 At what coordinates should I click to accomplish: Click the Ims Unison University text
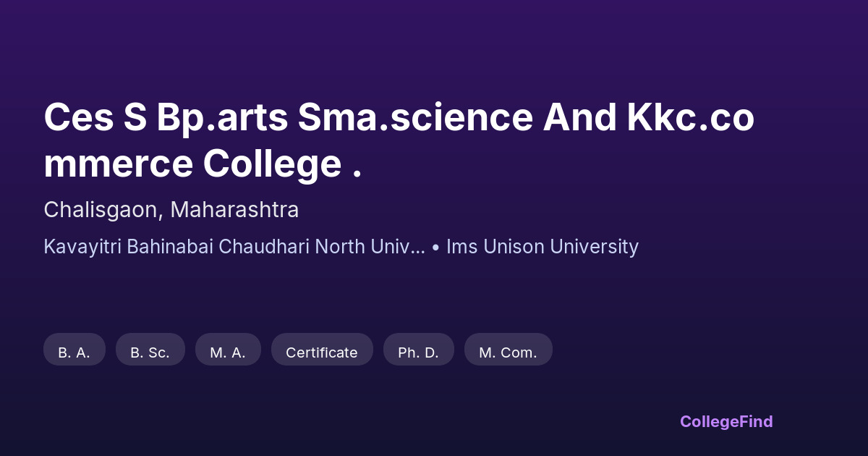coord(542,247)
